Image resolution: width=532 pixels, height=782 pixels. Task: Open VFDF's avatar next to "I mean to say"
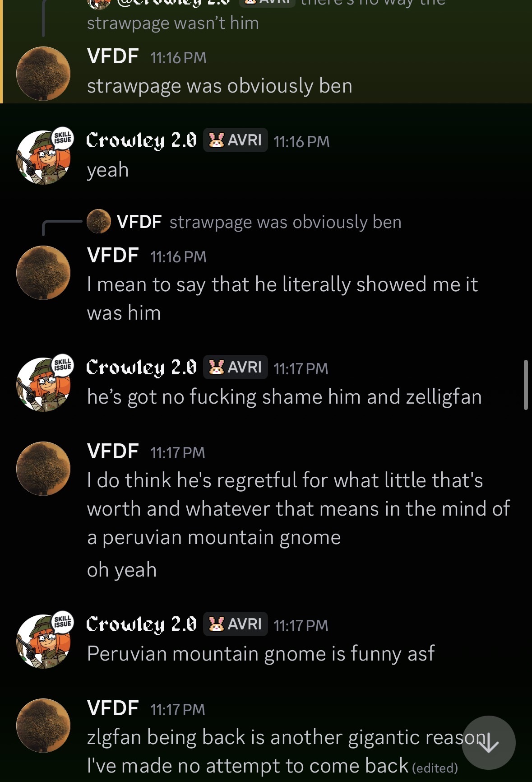43,272
